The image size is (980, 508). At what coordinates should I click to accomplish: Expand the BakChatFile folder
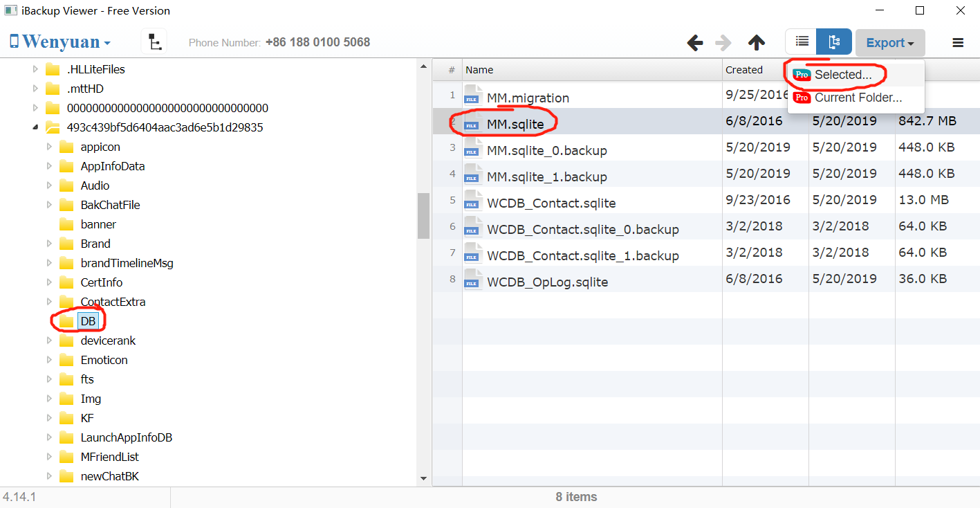coord(49,205)
